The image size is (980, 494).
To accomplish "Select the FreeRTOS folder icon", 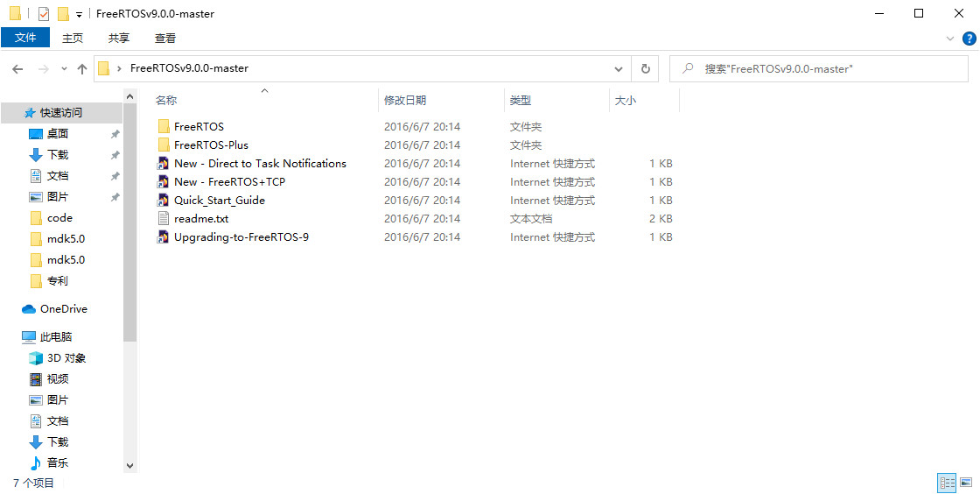I will 164,127.
